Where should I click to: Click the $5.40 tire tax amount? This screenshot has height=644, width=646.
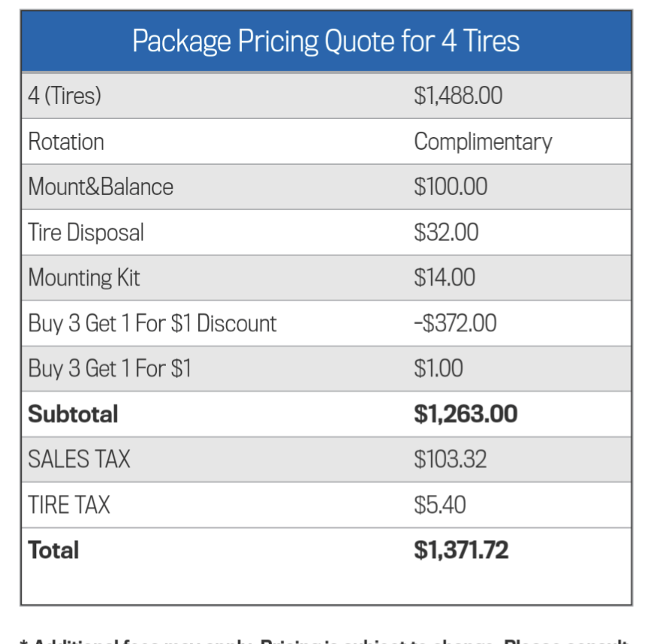point(440,505)
